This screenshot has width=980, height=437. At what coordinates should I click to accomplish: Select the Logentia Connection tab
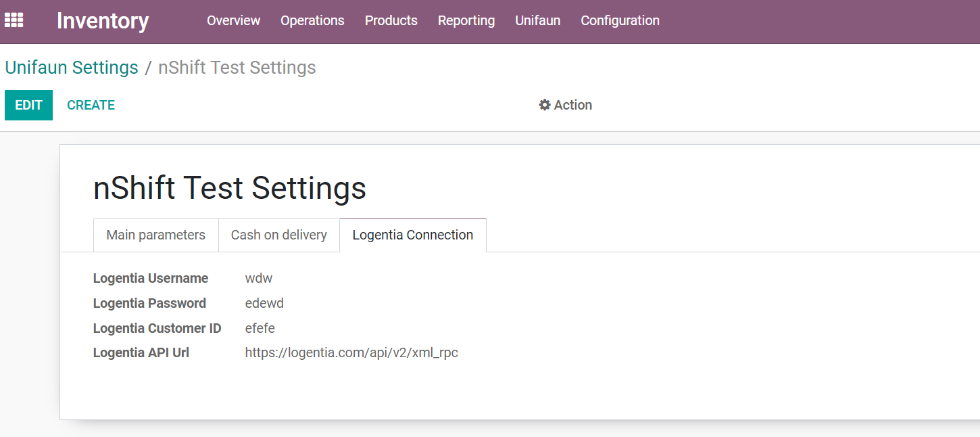[x=412, y=235]
